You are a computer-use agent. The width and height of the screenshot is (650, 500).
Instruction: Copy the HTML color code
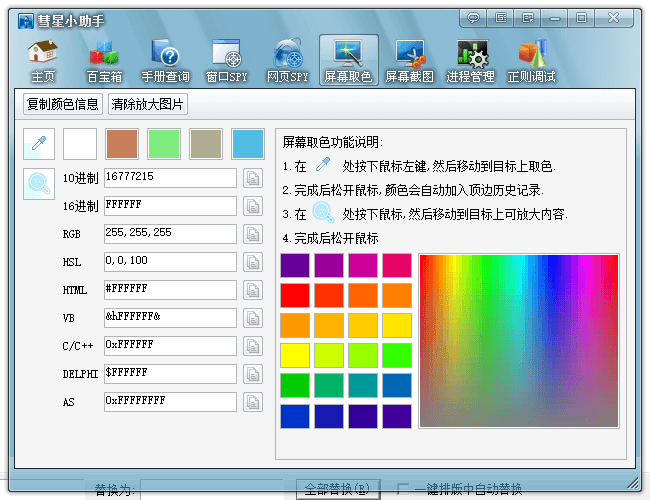(x=253, y=290)
